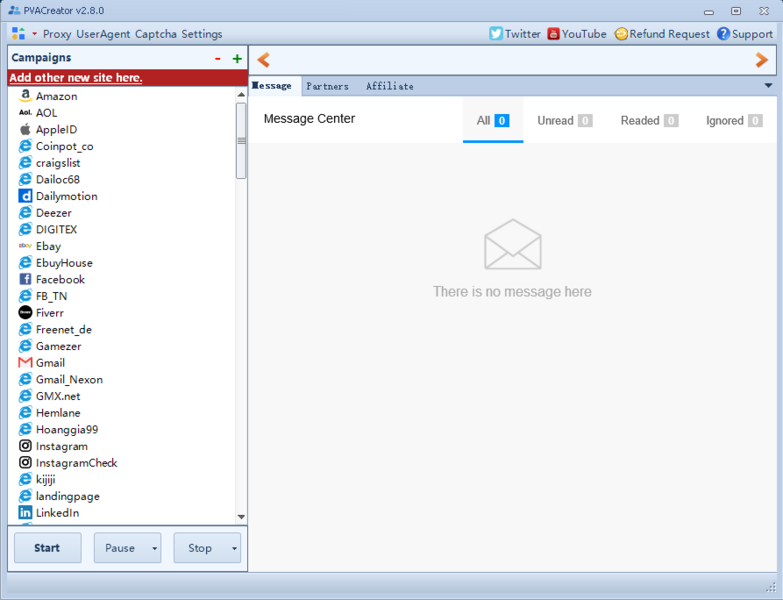Switch to the Partners tab
783x600 pixels.
click(x=328, y=86)
